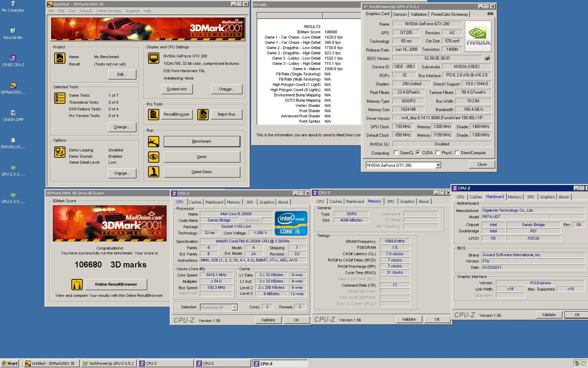The height and width of the screenshot is (368, 588).
Task: Click the 3DMark Score 106680 value in Details
Action: point(331,32)
